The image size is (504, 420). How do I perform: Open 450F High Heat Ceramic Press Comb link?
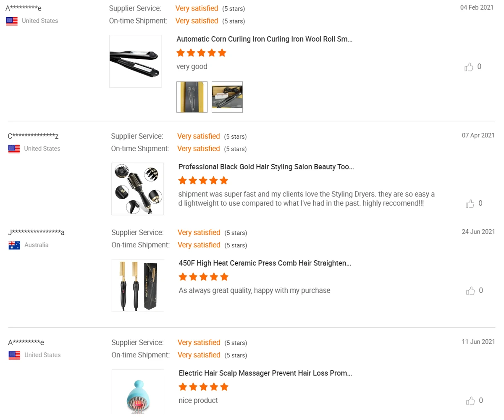(x=265, y=263)
